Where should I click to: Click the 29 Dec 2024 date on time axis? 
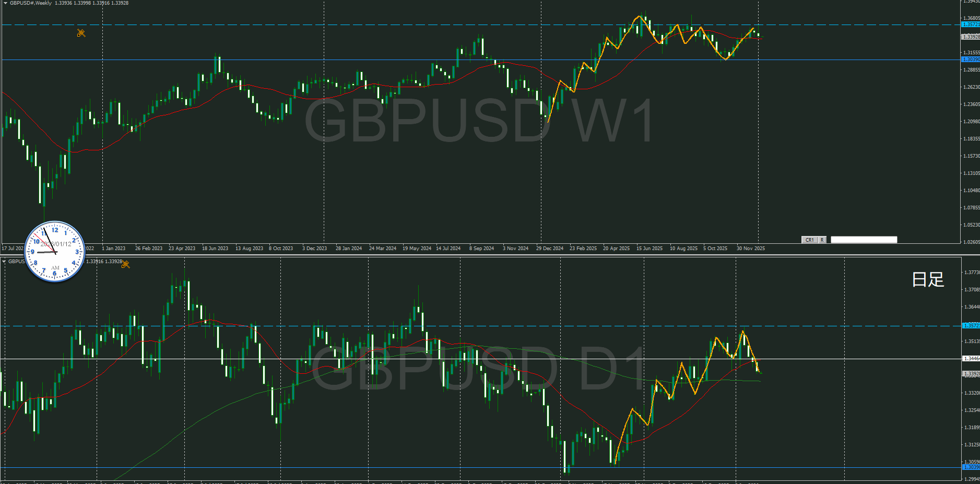tap(550, 249)
